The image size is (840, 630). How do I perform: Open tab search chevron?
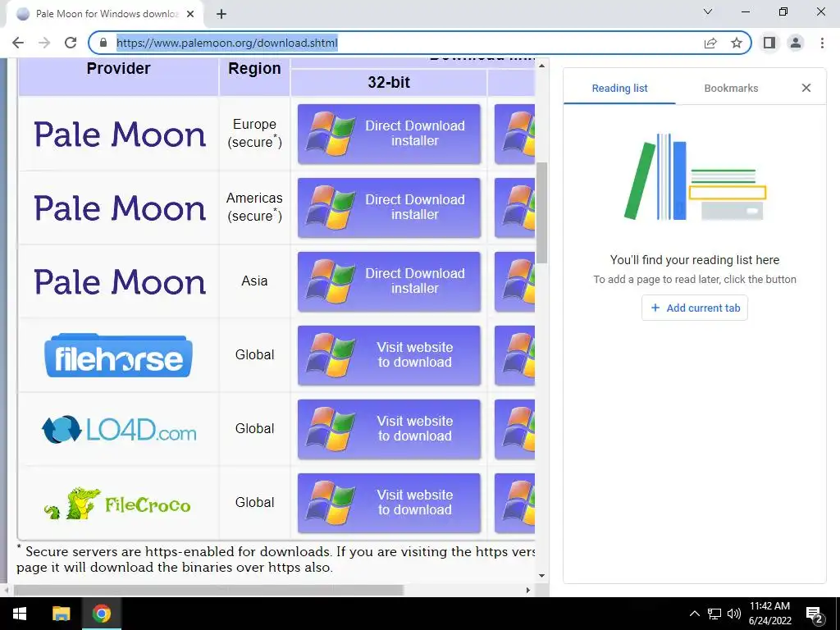tap(708, 11)
